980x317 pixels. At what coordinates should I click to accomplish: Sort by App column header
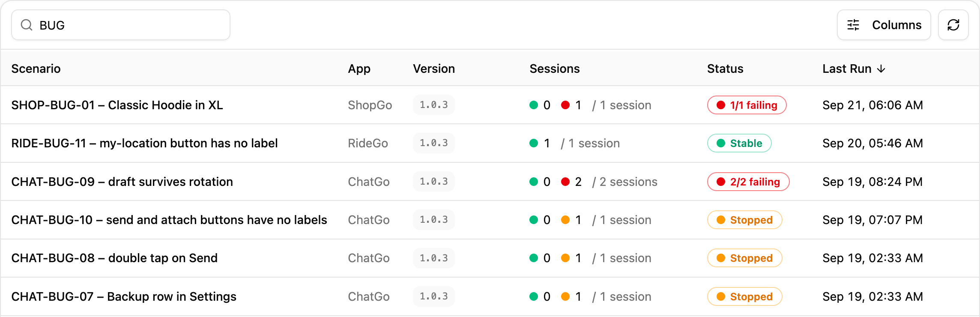click(x=359, y=69)
